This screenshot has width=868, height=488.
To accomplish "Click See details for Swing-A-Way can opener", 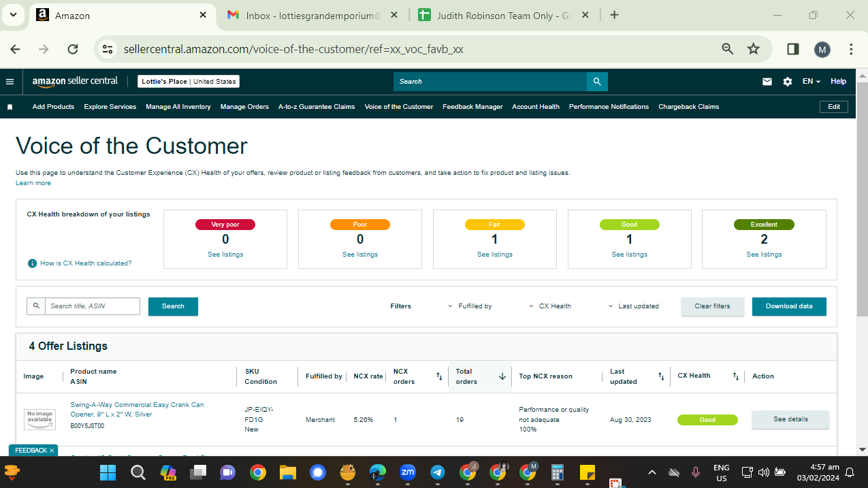I will pos(790,419).
